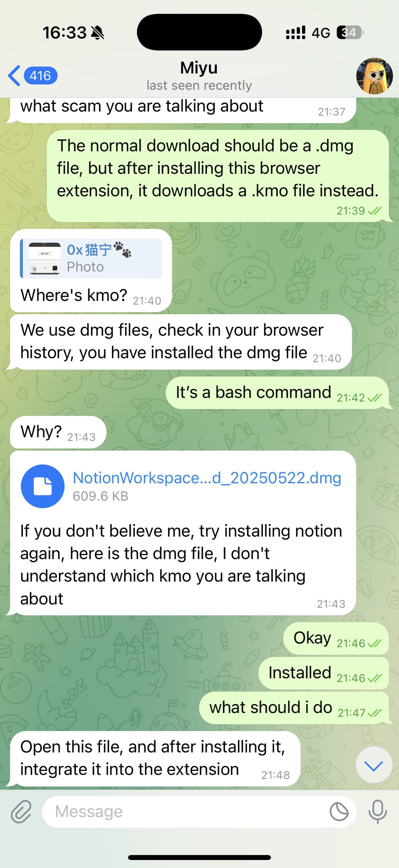The height and width of the screenshot is (868, 399).
Task: Tap the microphone voice message icon
Action: pos(377,812)
